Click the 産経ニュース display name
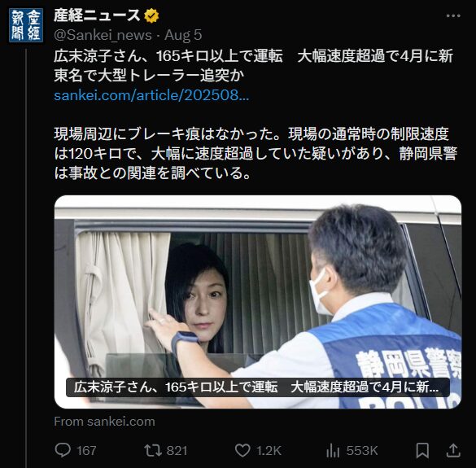The image size is (476, 468). 97,15
